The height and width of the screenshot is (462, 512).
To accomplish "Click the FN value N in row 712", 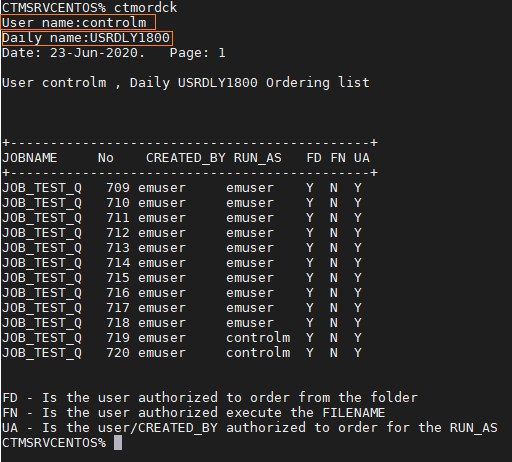I will pyautogui.click(x=334, y=233).
